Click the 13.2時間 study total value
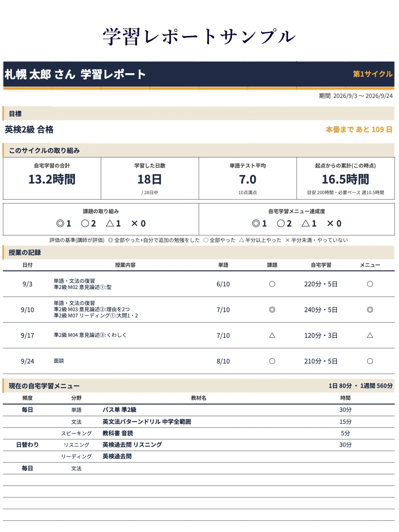Viewport: 399px width, 532px height. click(52, 180)
